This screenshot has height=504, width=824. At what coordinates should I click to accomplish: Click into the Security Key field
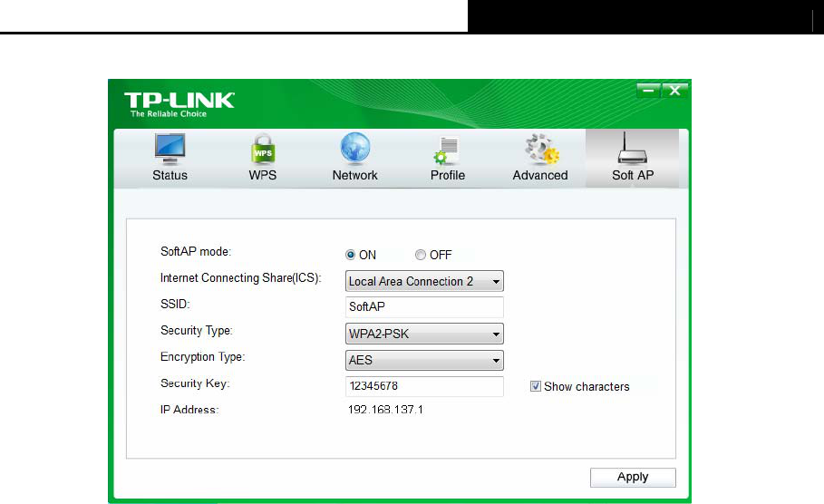[424, 386]
